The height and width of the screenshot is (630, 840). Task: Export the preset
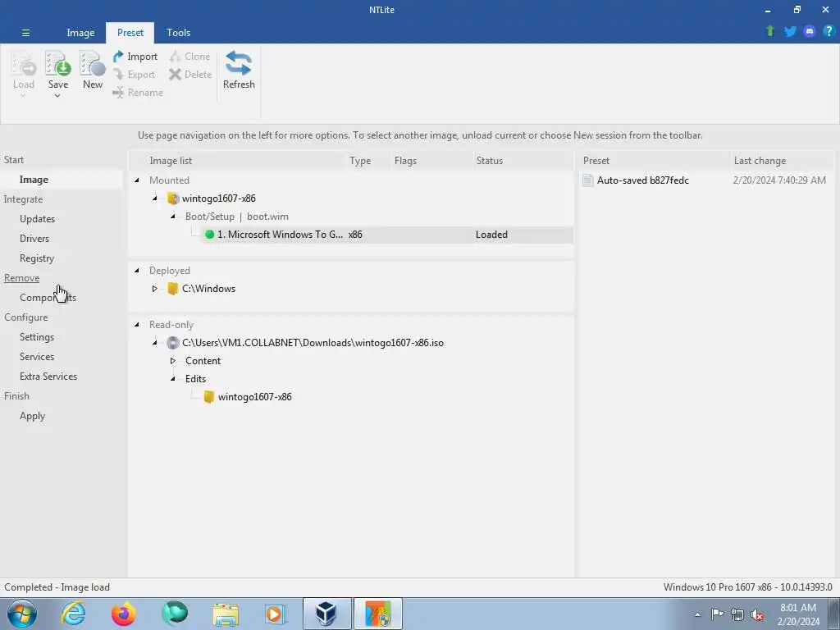(x=135, y=75)
